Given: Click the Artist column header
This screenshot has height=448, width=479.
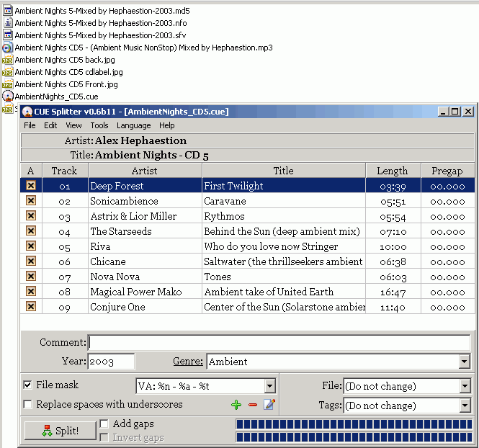Looking at the screenshot, I should 145,171.
